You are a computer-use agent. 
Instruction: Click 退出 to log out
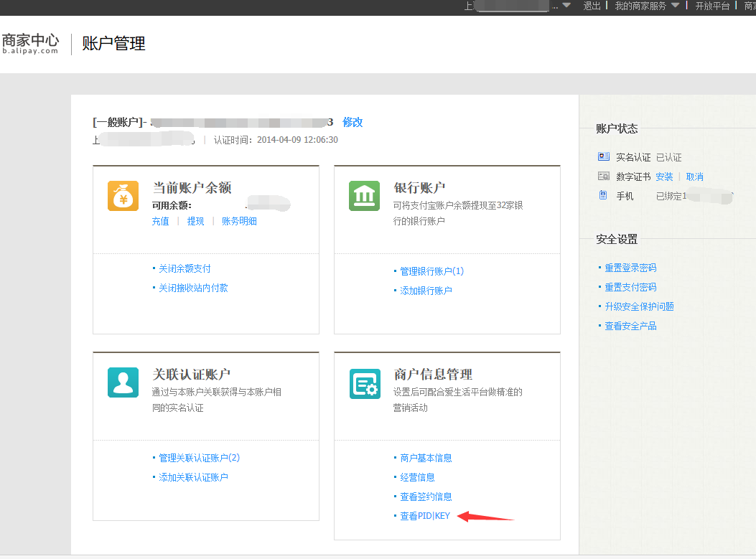click(592, 6)
